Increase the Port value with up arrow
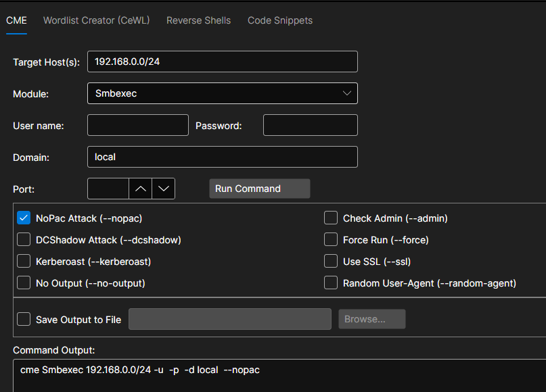The image size is (546, 392). (140, 189)
